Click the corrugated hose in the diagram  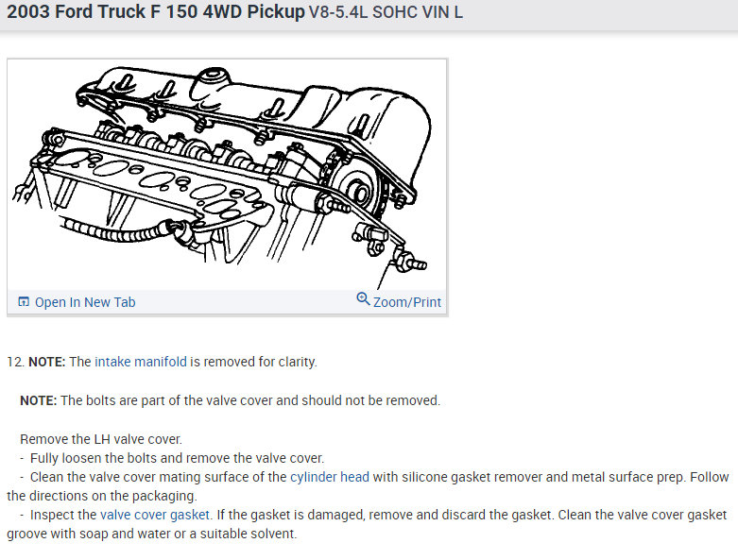118,231
